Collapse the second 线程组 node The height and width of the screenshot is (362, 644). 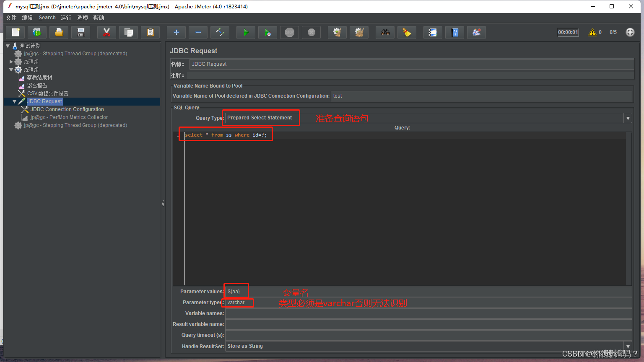(x=11, y=70)
